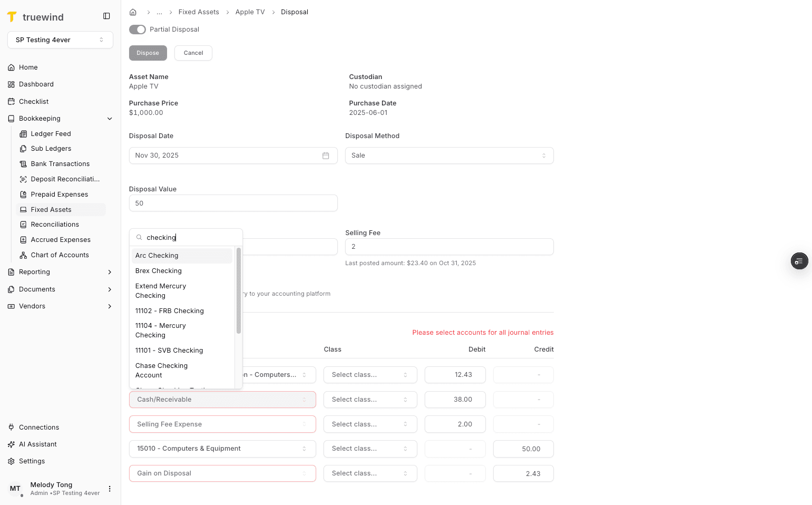Image resolution: width=812 pixels, height=505 pixels.
Task: Expand the Reporting section
Action: pyautogui.click(x=35, y=271)
